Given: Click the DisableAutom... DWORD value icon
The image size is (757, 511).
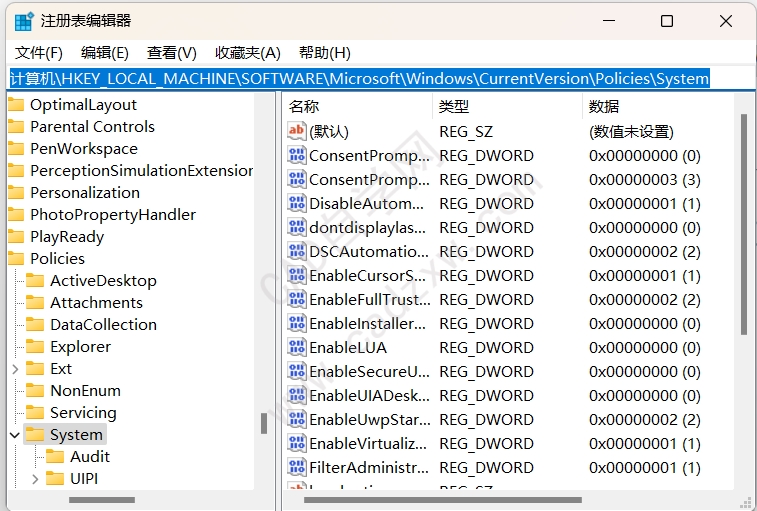Looking at the screenshot, I should (296, 203).
